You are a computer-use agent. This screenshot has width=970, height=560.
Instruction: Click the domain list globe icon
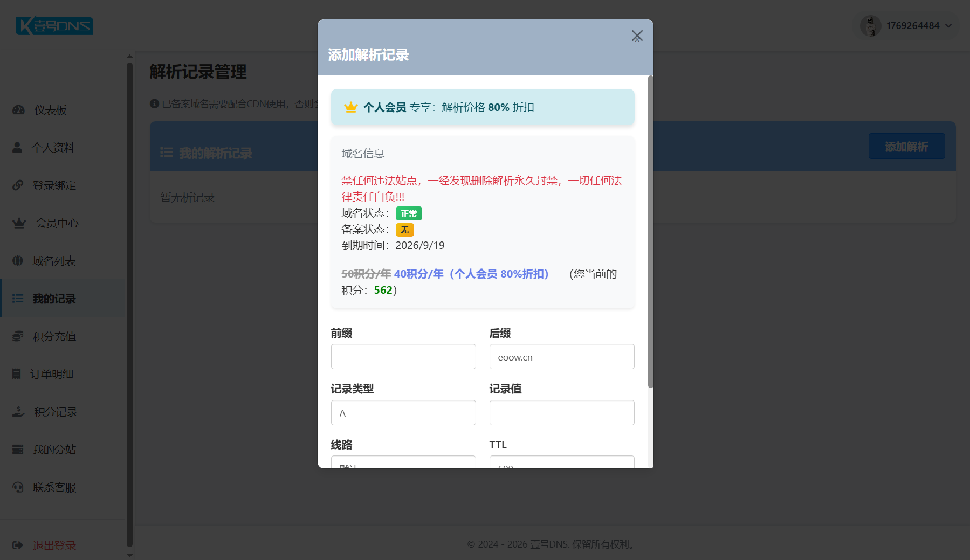pos(18,261)
